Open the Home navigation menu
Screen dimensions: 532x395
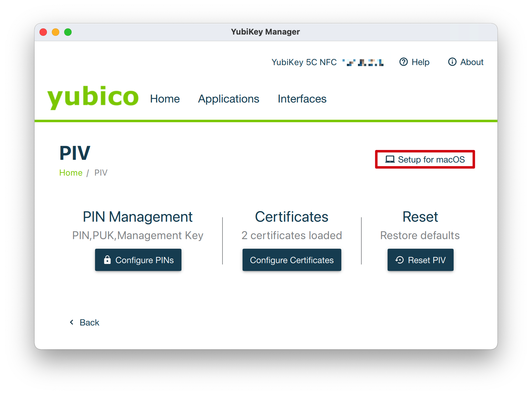[165, 99]
